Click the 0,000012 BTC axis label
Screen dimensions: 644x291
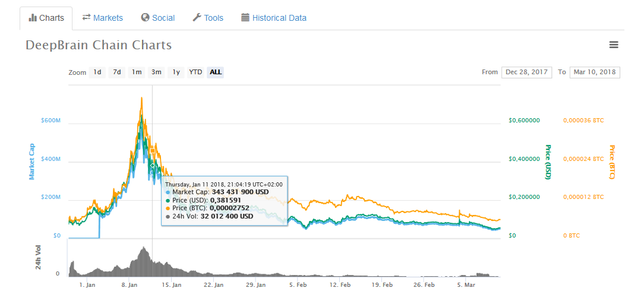point(583,197)
